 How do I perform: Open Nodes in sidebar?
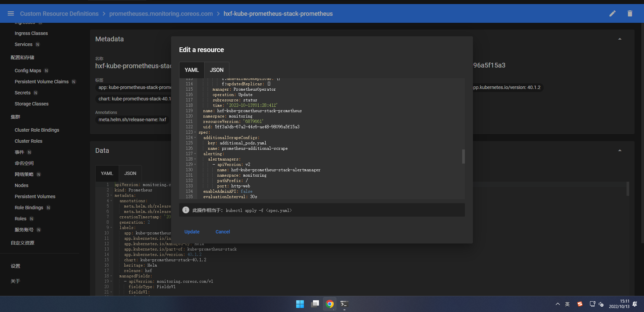click(x=21, y=185)
